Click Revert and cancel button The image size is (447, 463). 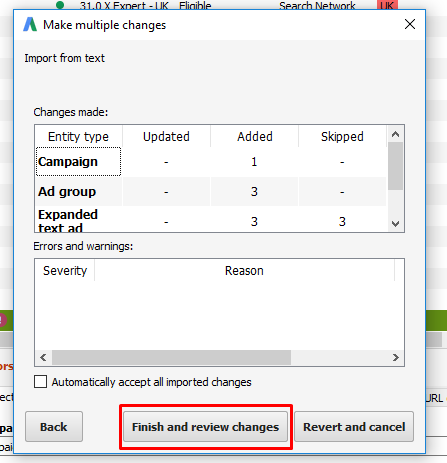tap(354, 427)
